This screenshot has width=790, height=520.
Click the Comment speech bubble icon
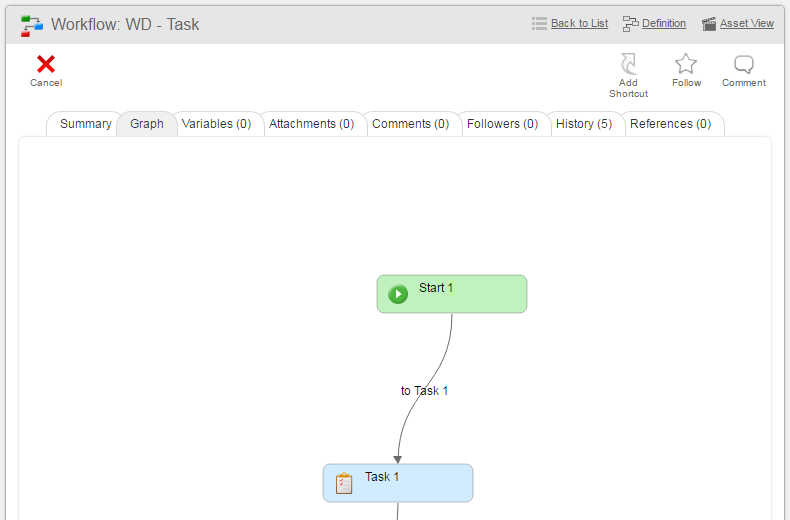click(x=744, y=65)
